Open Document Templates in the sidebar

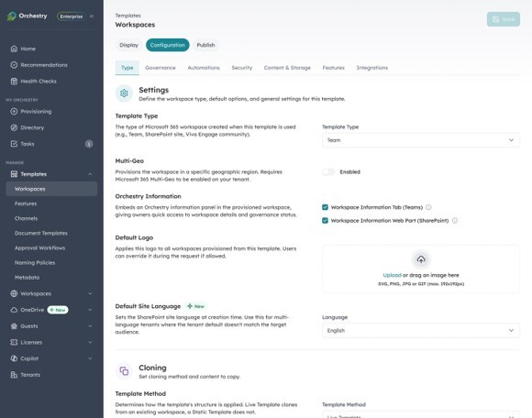point(51,233)
